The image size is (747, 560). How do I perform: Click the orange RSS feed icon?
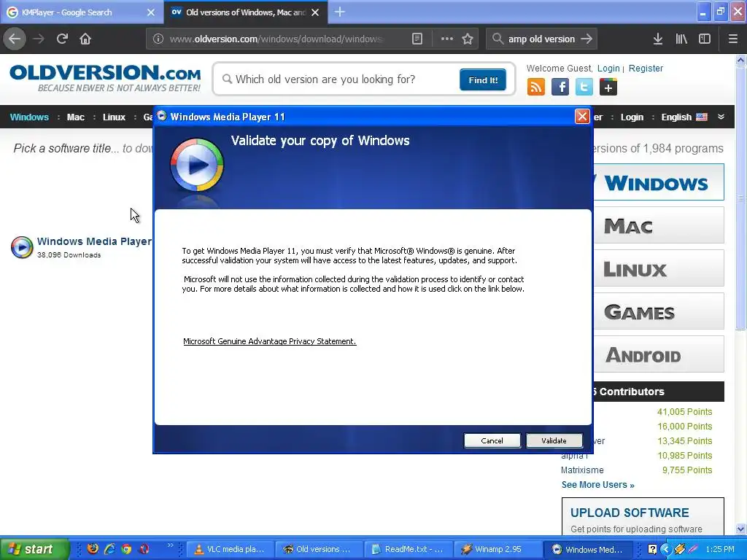point(536,87)
